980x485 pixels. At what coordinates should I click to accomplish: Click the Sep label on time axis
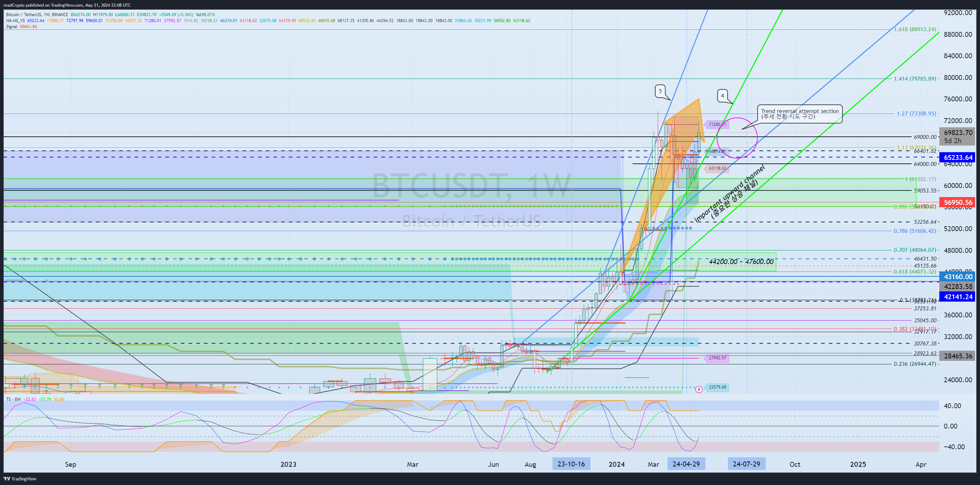pos(70,464)
